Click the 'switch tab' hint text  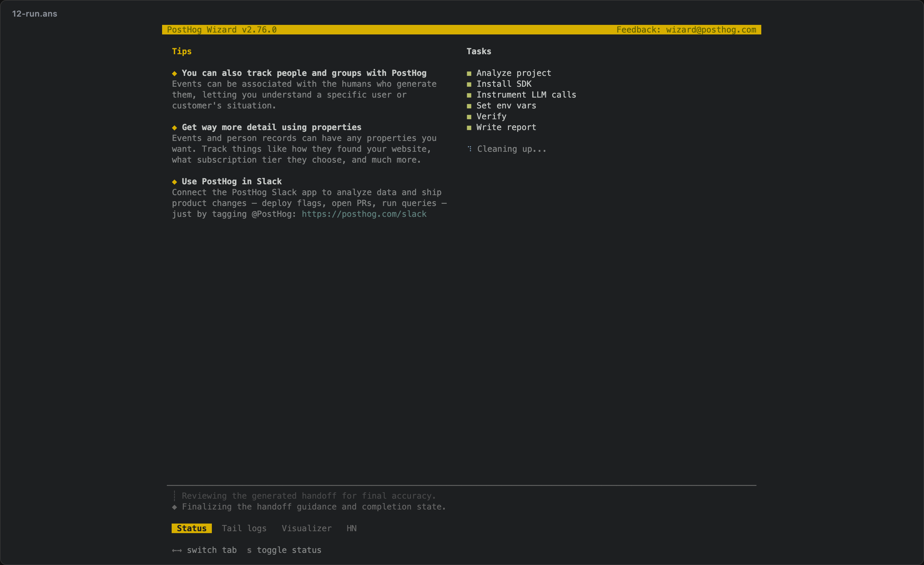tap(212, 550)
